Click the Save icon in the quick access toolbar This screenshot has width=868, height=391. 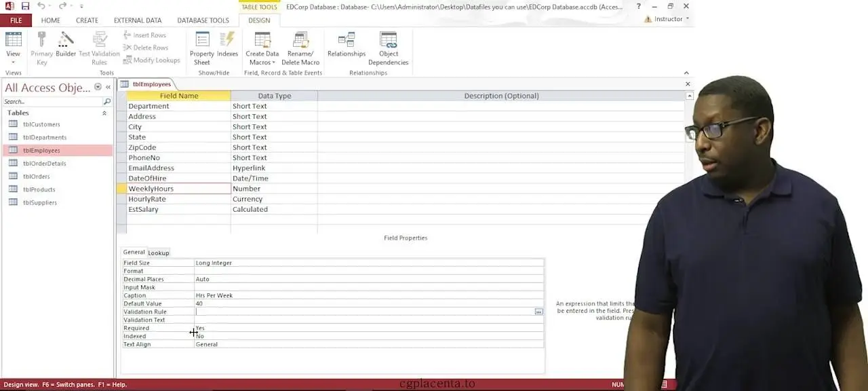pos(25,6)
